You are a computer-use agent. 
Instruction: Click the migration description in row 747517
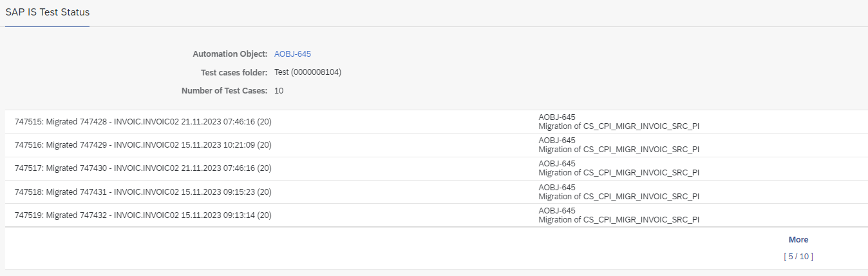point(618,173)
